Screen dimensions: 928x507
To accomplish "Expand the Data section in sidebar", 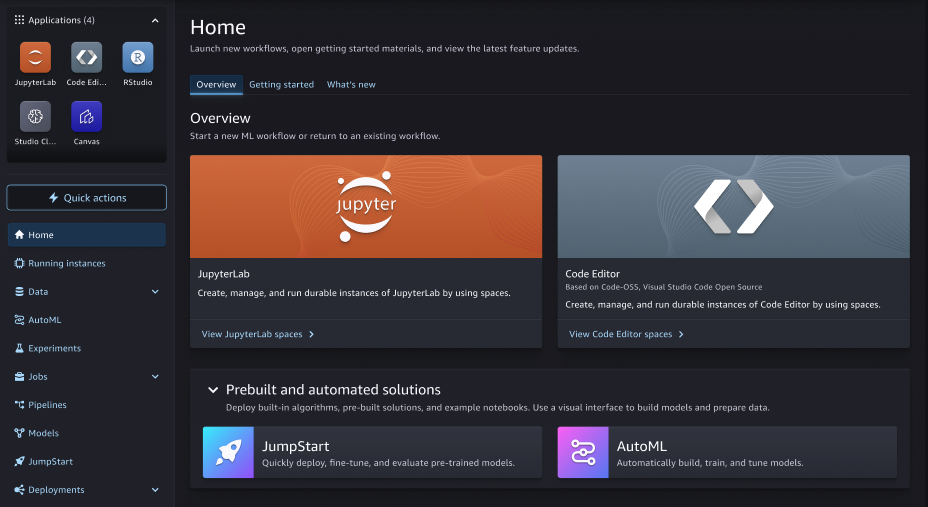I will pyautogui.click(x=155, y=292).
